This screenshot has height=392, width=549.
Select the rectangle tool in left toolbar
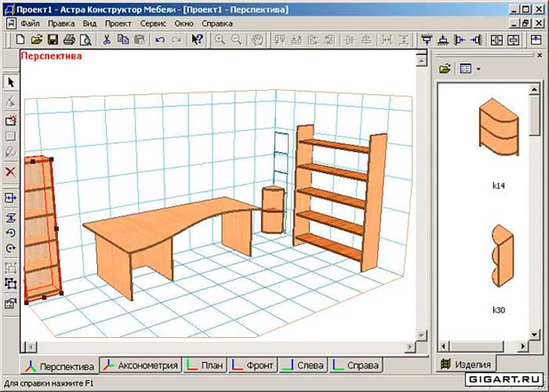[11, 136]
